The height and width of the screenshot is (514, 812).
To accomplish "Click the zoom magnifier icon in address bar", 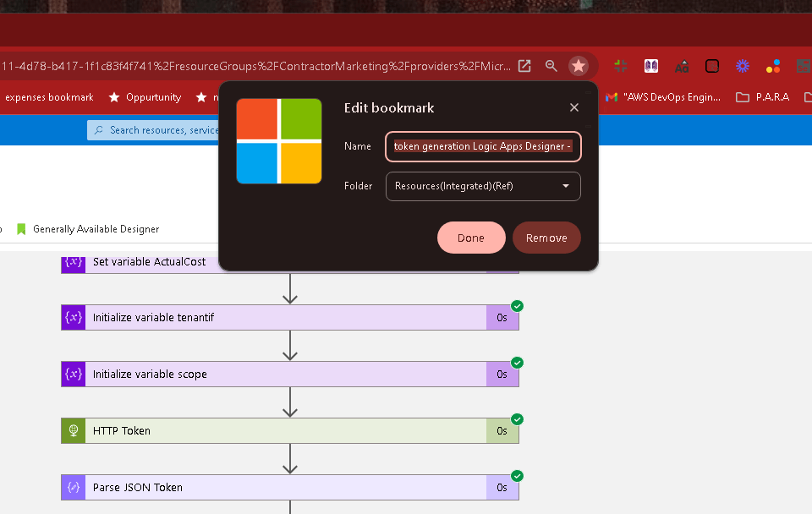I will point(551,66).
